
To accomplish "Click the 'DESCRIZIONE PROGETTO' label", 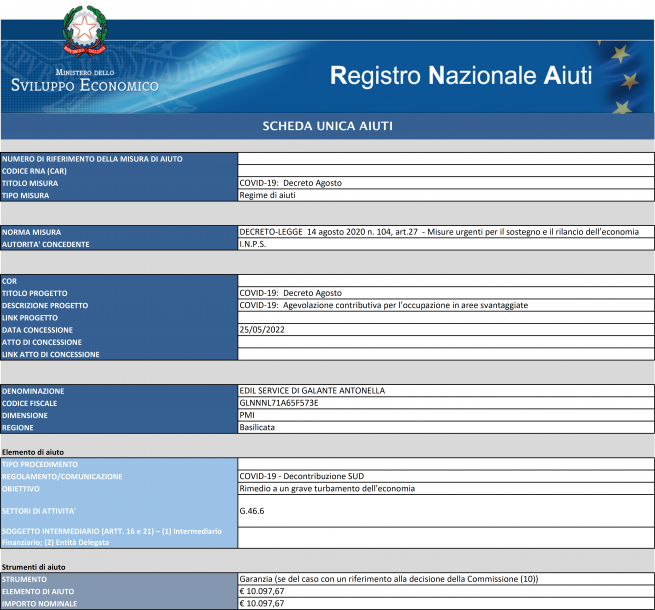I will [45, 305].
